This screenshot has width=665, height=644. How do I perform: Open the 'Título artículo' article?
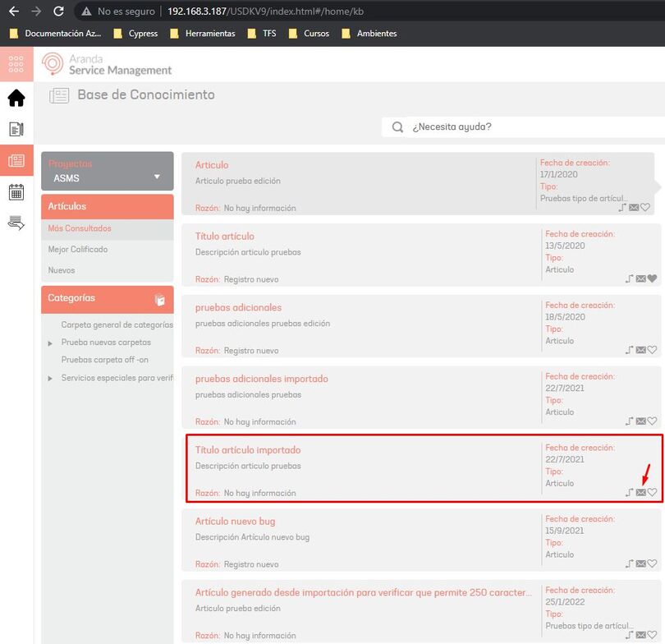[225, 237]
